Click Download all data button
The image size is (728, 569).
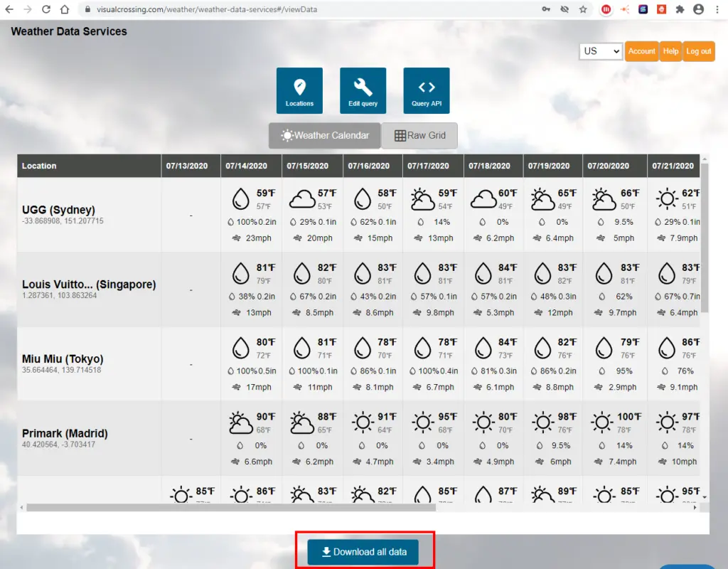pyautogui.click(x=363, y=552)
